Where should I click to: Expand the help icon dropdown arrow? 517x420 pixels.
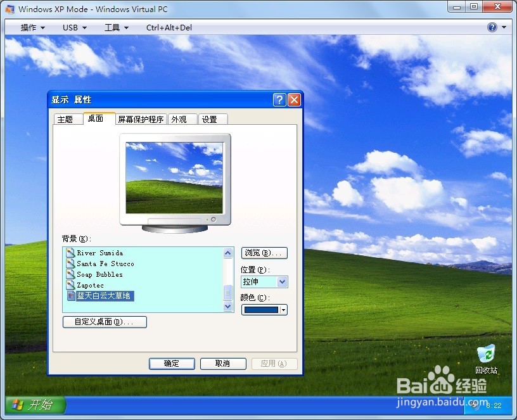click(x=504, y=27)
